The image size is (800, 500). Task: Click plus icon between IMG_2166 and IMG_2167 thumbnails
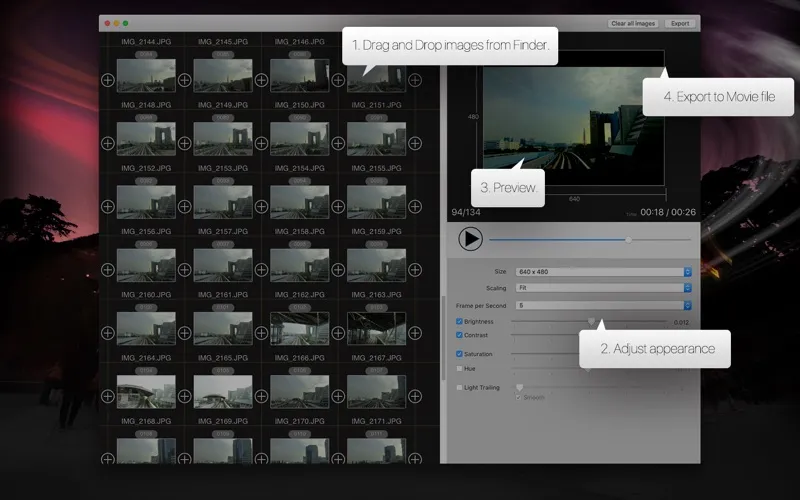[x=338, y=396]
